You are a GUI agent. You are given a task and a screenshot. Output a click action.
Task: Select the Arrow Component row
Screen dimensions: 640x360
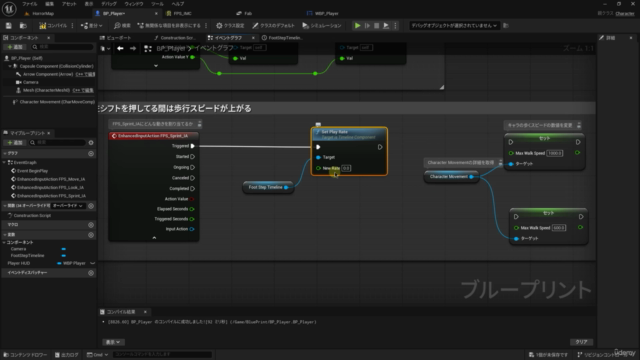(48, 74)
